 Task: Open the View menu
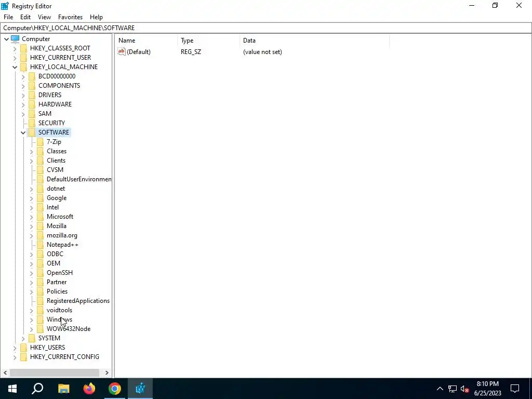click(x=45, y=17)
